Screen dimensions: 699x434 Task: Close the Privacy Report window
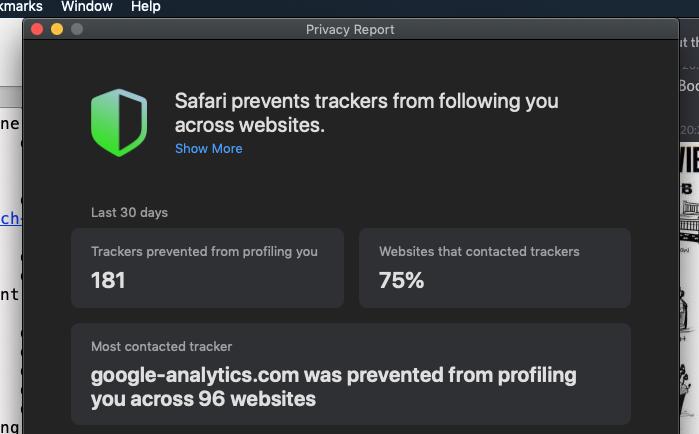coord(37,29)
